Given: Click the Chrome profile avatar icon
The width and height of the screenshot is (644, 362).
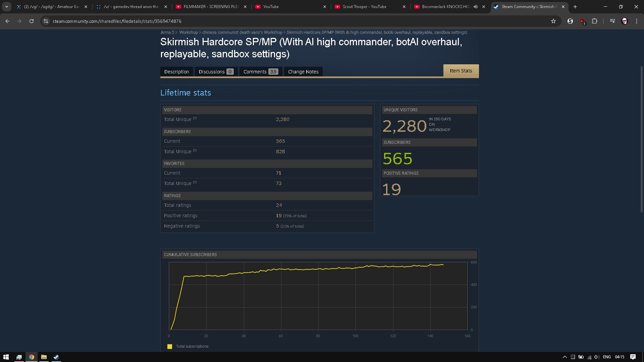Looking at the screenshot, I should 624,21.
